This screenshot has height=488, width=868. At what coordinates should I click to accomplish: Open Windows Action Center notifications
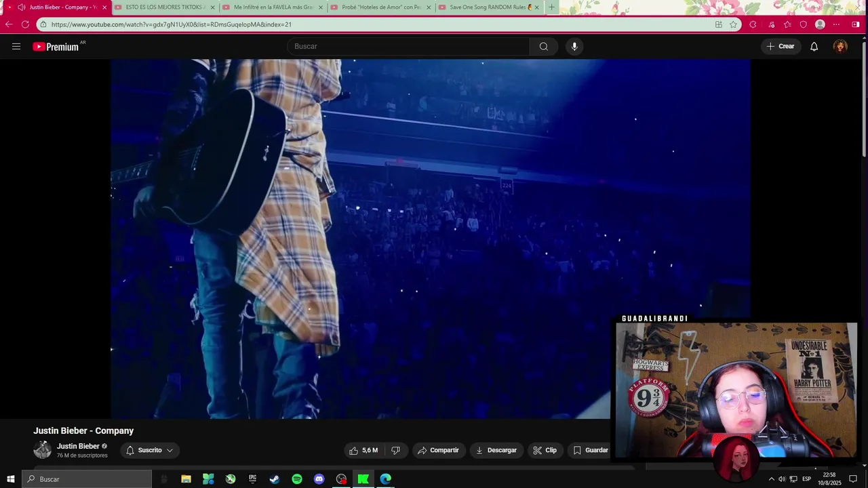tap(853, 479)
